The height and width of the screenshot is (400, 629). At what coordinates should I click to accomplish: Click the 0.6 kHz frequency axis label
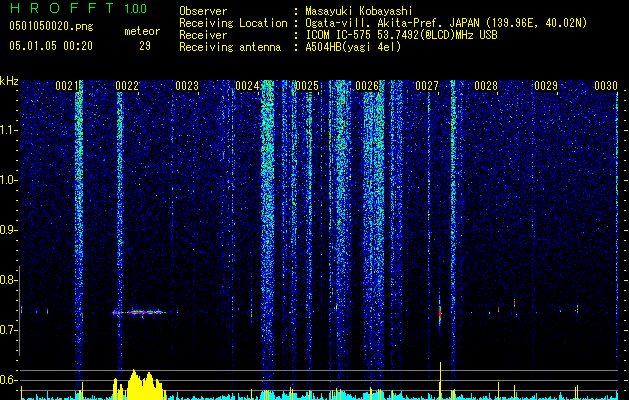(9, 380)
